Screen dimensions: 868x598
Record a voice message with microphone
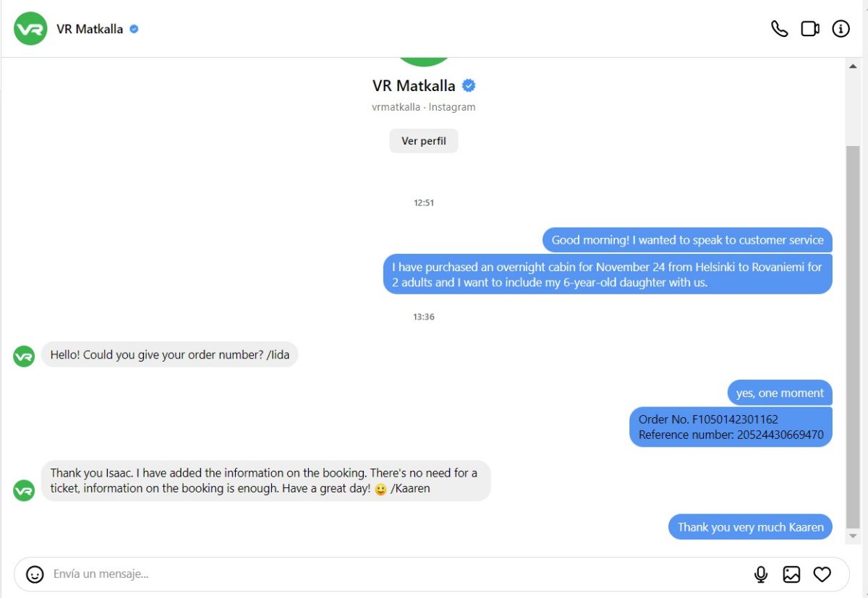pyautogui.click(x=761, y=574)
